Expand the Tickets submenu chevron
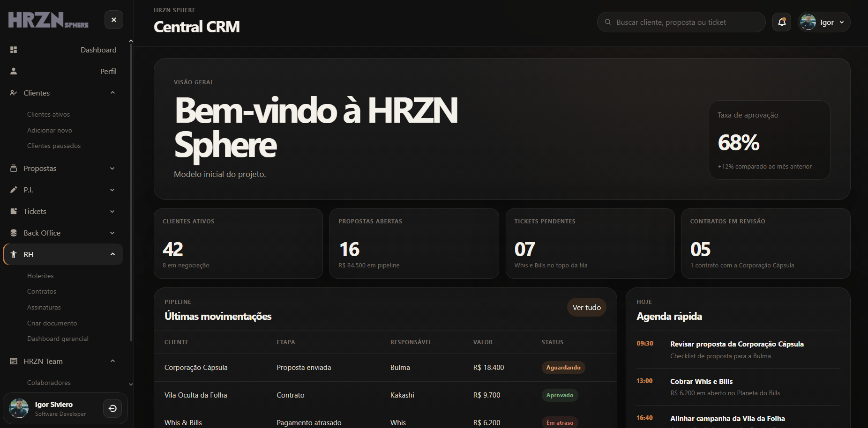This screenshot has height=428, width=868. (112, 211)
